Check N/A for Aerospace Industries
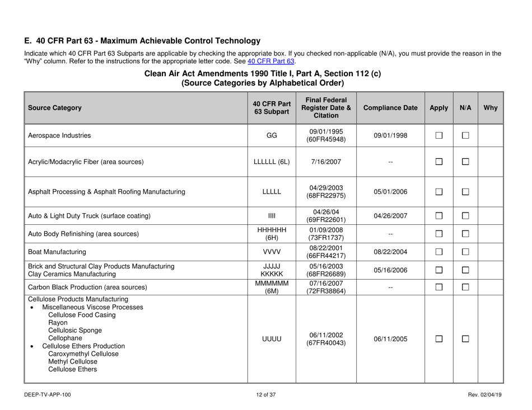Viewport: 532px width, 410px height. [x=465, y=135]
